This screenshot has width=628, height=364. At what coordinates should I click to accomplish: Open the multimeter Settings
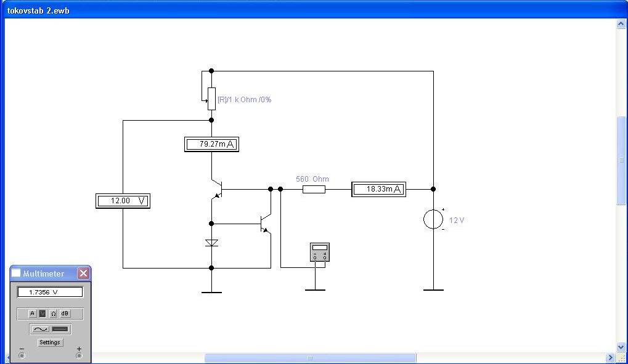point(50,342)
